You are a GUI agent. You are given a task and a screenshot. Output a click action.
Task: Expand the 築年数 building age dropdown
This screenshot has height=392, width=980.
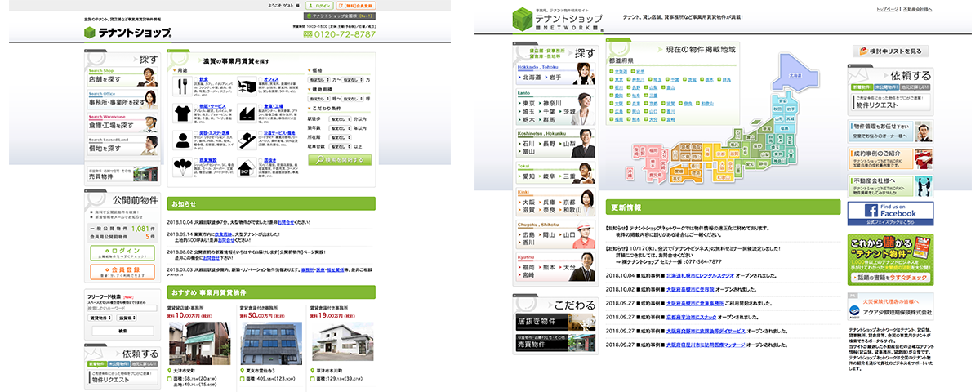point(341,128)
